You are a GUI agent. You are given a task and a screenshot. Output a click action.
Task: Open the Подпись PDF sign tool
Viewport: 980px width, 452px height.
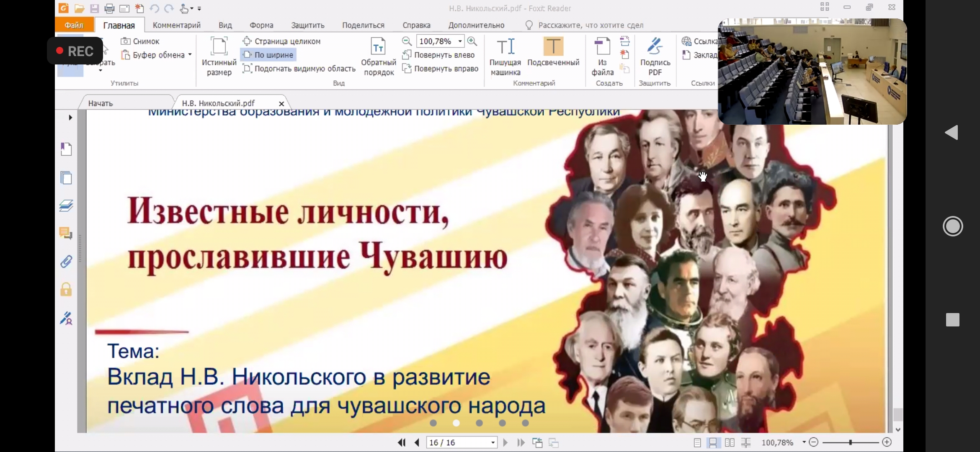655,56
